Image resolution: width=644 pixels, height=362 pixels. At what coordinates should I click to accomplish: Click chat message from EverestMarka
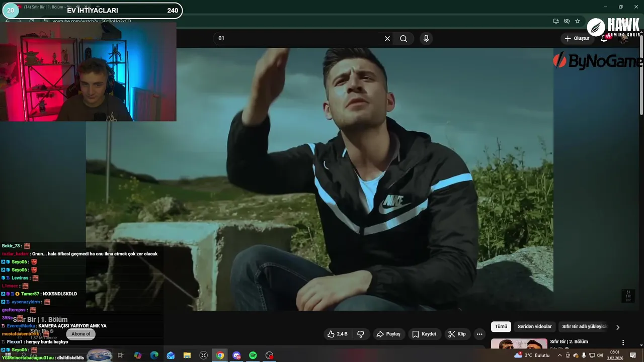(x=54, y=326)
